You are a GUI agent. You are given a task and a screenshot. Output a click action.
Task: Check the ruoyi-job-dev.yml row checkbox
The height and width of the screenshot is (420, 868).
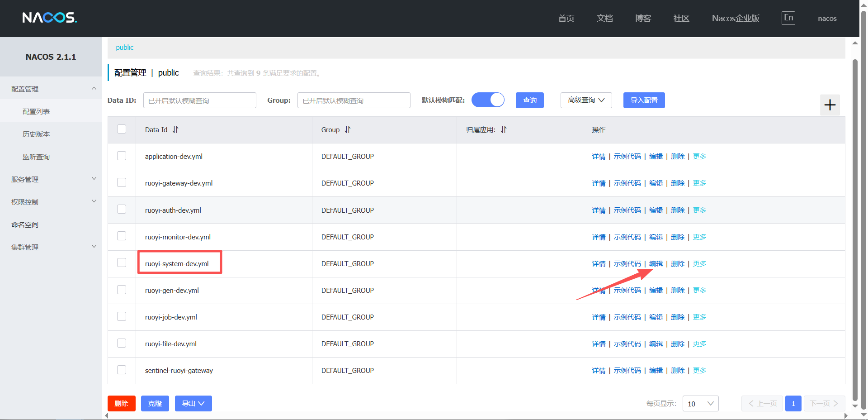click(x=122, y=316)
